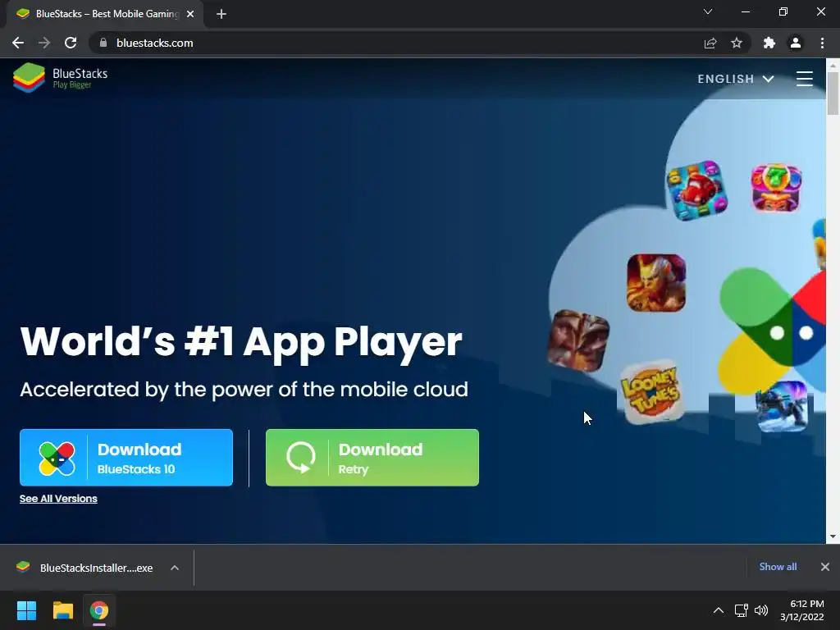This screenshot has height=630, width=840.
Task: Click the green Download Retry button
Action: (372, 458)
